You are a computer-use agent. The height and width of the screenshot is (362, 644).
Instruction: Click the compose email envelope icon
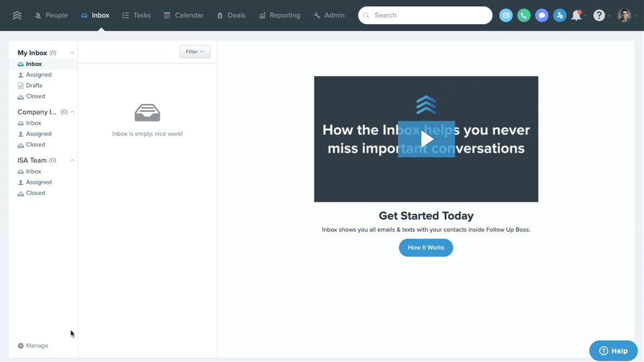506,15
